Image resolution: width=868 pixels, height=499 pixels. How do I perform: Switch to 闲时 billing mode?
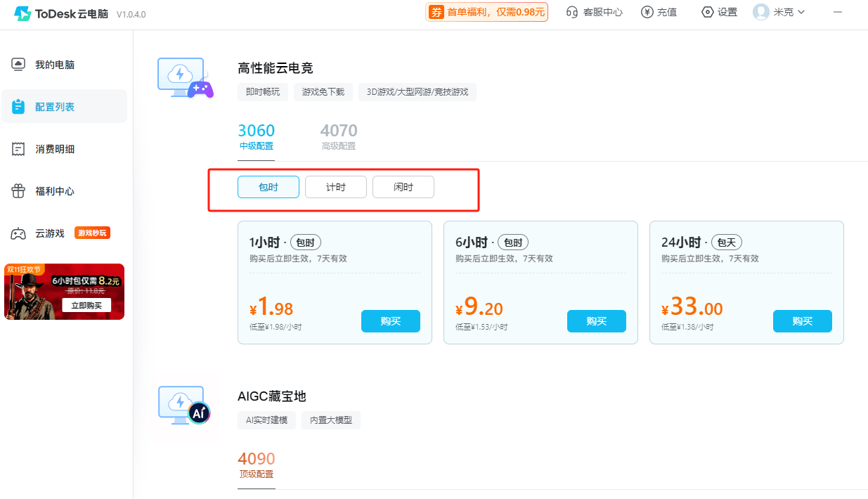[403, 186]
